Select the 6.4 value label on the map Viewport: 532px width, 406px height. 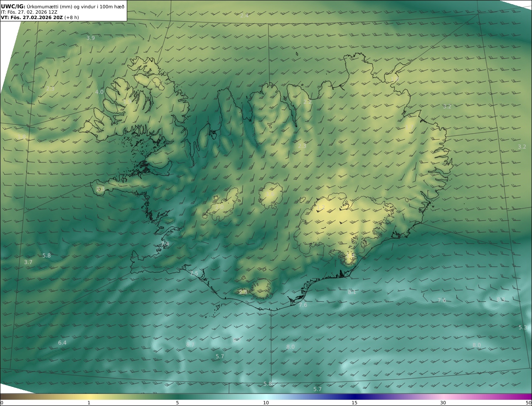point(62,343)
